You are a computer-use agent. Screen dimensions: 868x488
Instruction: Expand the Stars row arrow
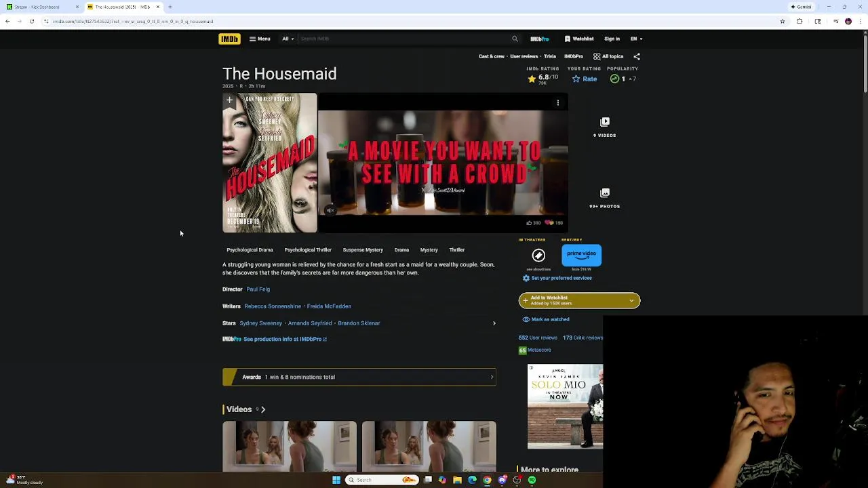(x=494, y=323)
